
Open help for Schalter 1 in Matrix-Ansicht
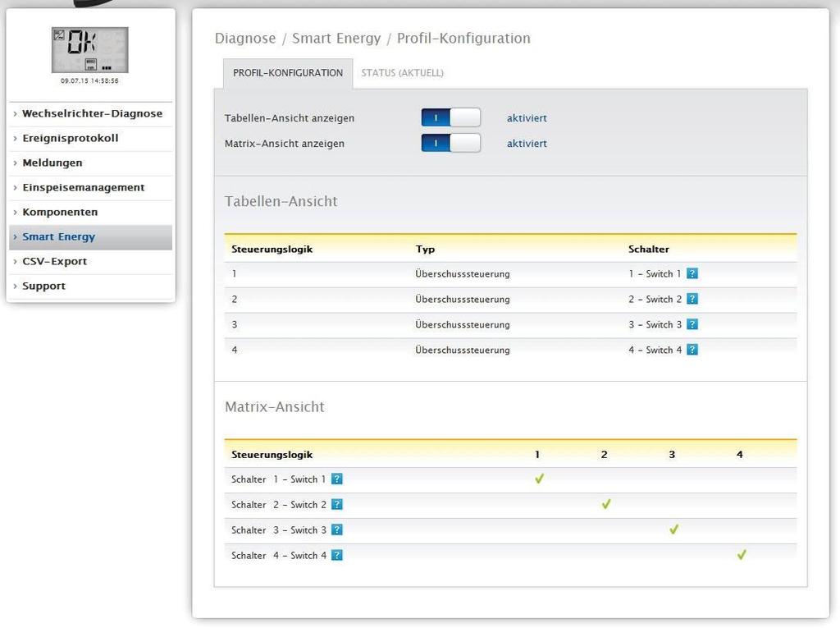click(x=336, y=479)
